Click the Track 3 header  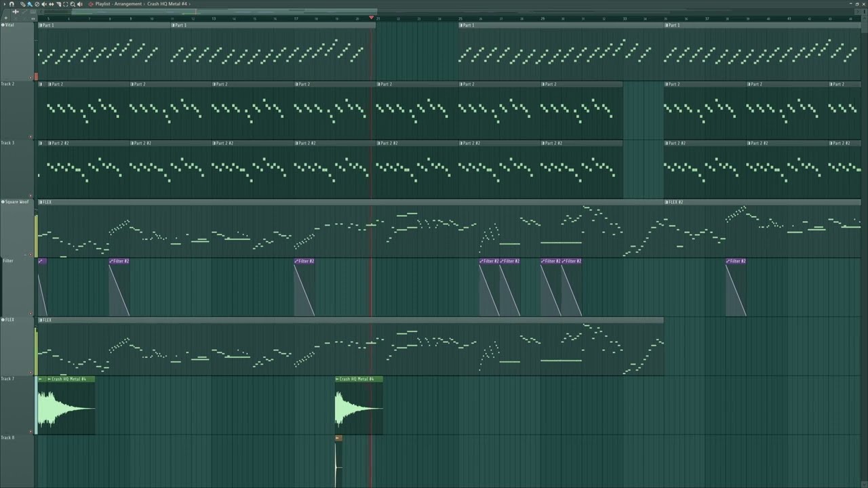(17, 169)
